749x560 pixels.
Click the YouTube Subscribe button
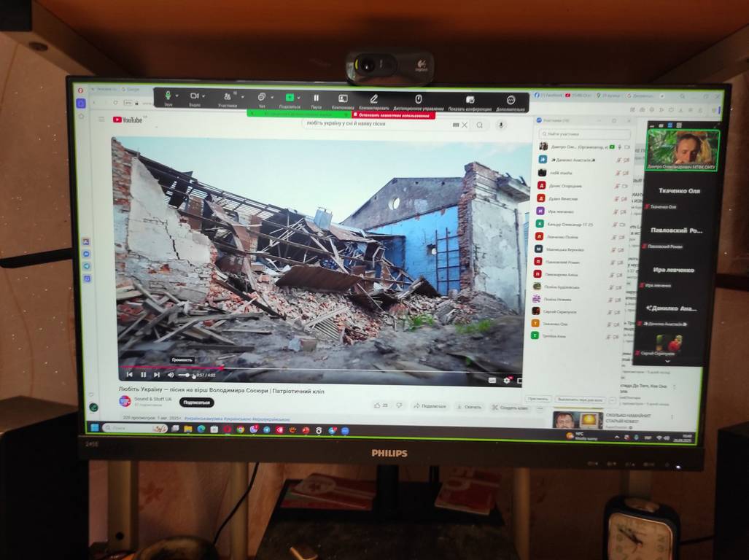(x=196, y=402)
